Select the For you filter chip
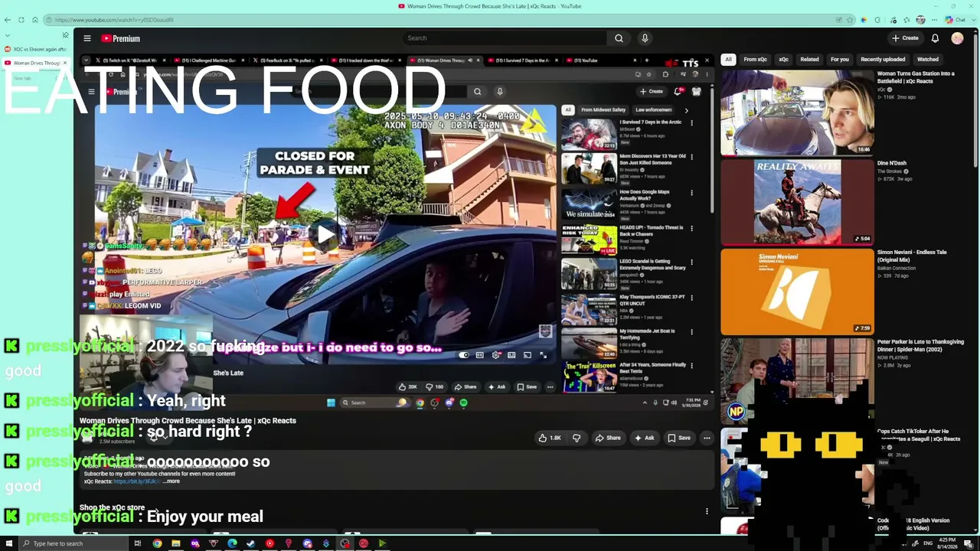This screenshot has height=551, width=980. pos(840,60)
